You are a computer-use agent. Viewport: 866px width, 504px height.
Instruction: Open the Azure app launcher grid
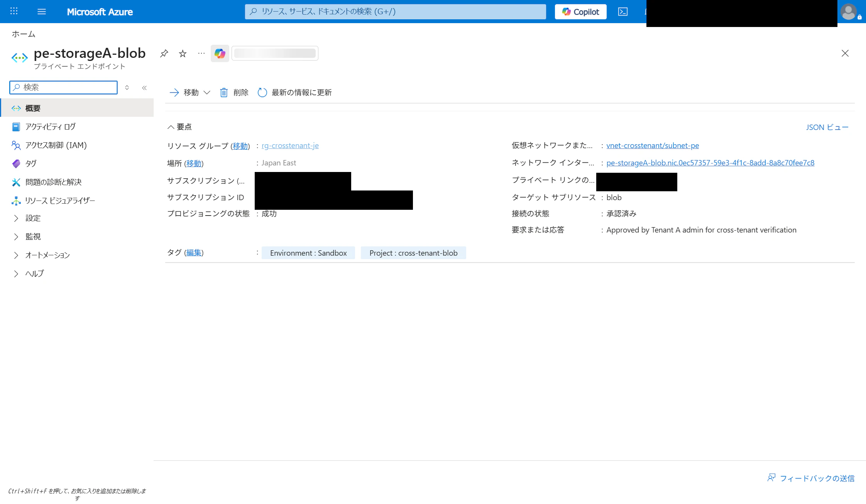14,11
